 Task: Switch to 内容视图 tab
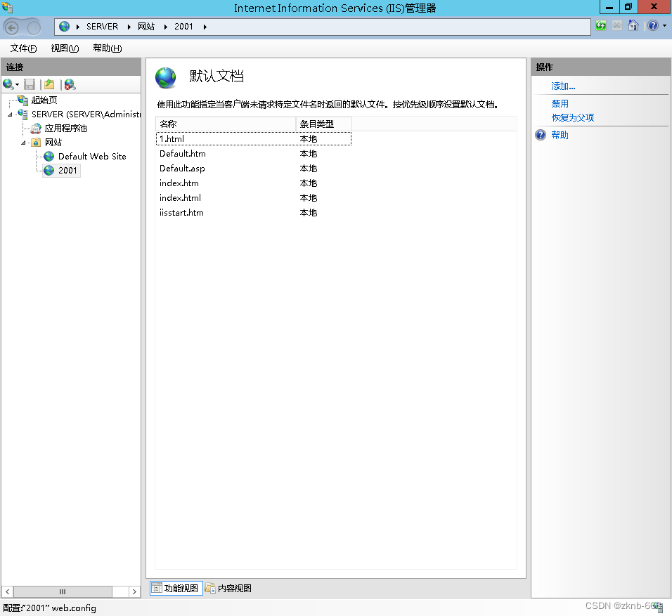coord(228,588)
